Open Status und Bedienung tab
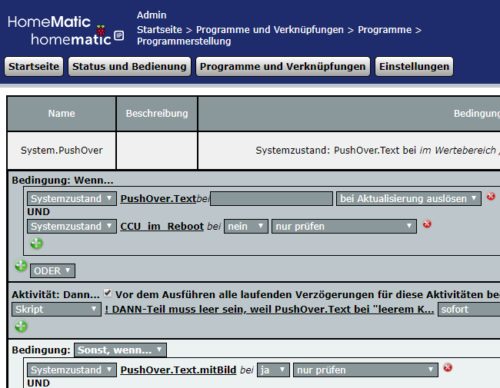500x388 pixels. tap(129, 66)
